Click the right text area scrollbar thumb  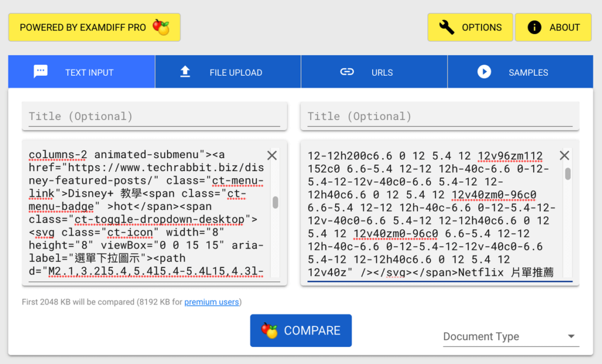click(x=568, y=173)
